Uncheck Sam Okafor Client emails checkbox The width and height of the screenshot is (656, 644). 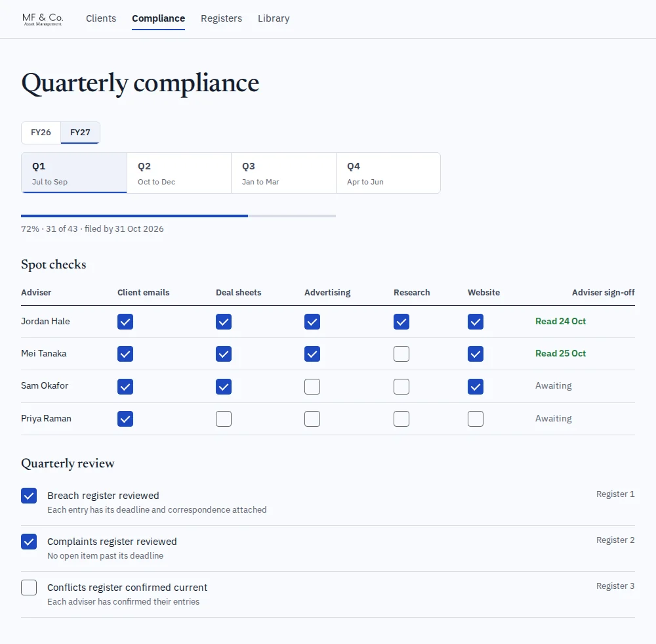coord(125,387)
